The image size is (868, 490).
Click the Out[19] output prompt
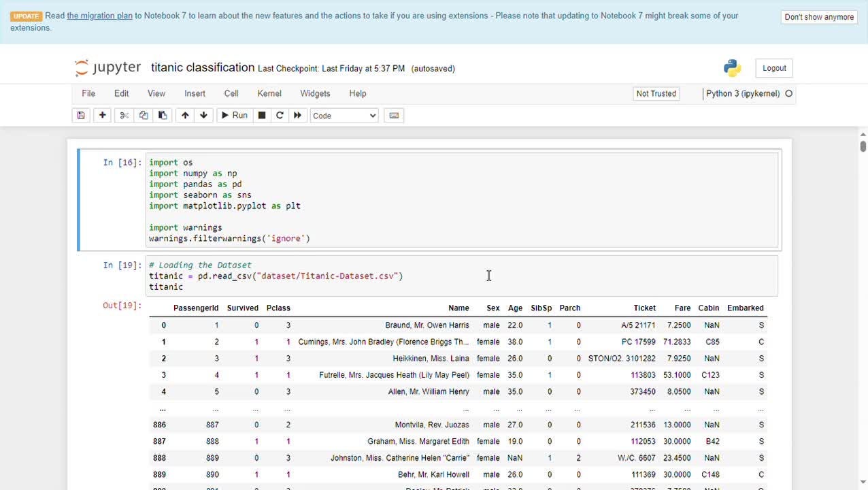pyautogui.click(x=122, y=306)
